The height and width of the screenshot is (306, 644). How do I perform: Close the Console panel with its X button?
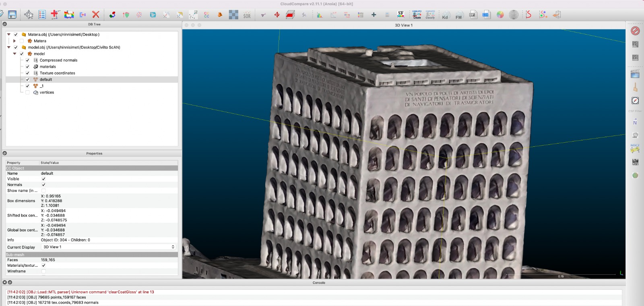point(5,282)
